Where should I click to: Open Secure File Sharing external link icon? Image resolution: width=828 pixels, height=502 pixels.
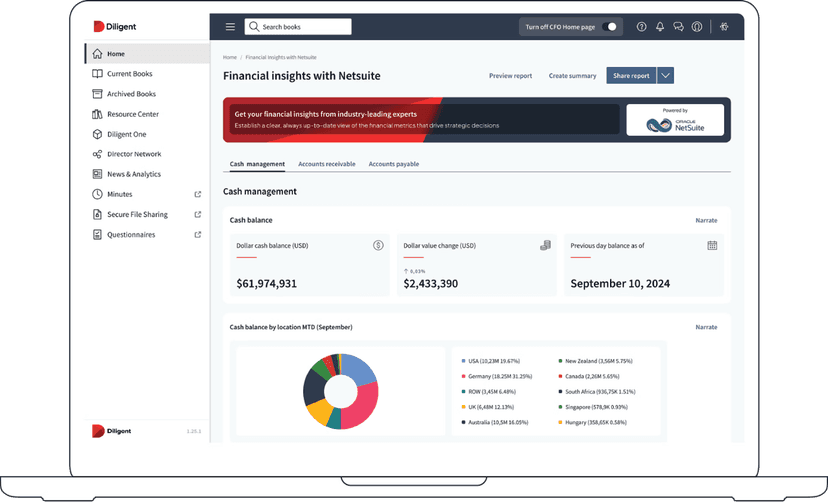197,214
